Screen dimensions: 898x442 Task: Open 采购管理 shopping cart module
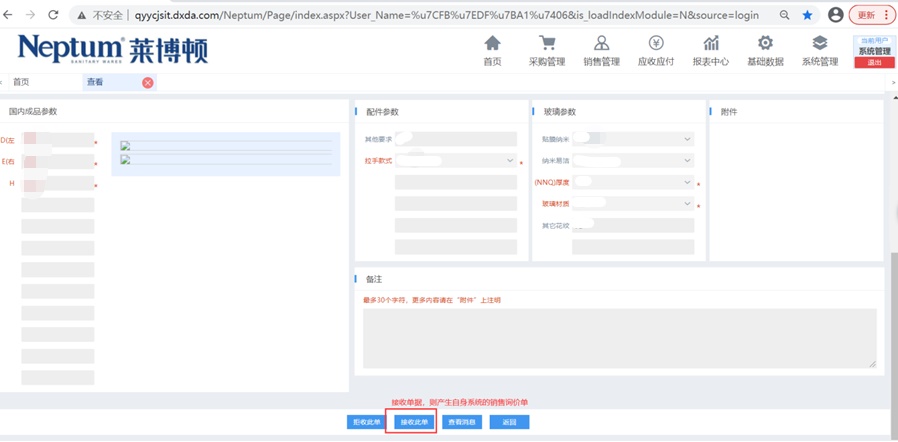pyautogui.click(x=547, y=51)
